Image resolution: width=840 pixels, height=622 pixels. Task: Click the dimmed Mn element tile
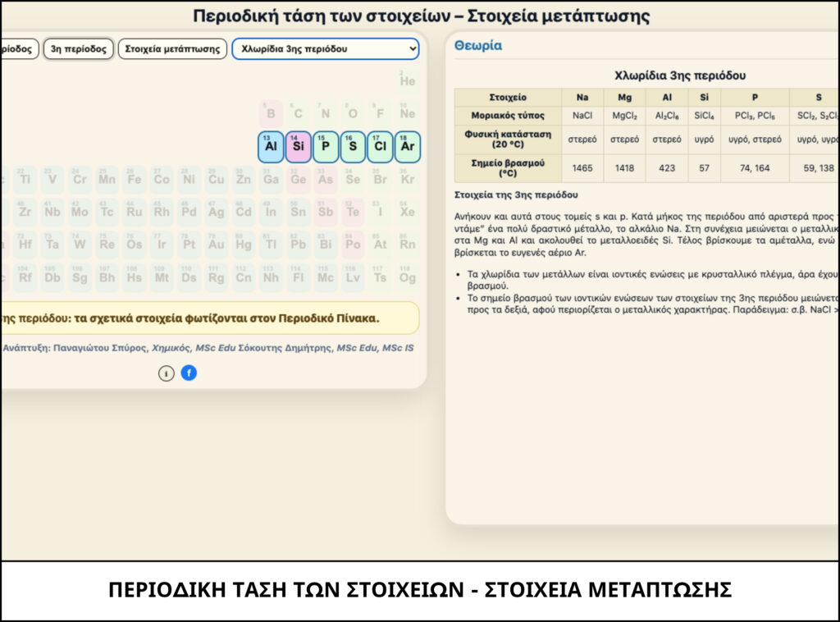tap(107, 180)
